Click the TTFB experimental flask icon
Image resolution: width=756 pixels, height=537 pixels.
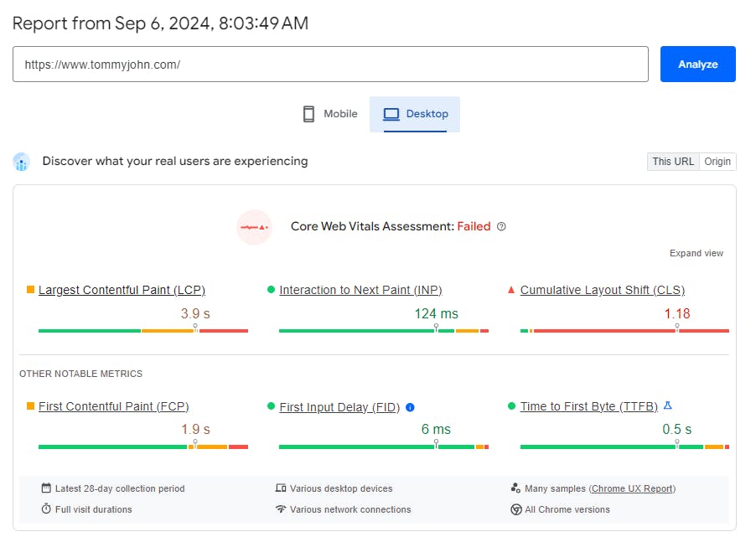[x=668, y=405]
